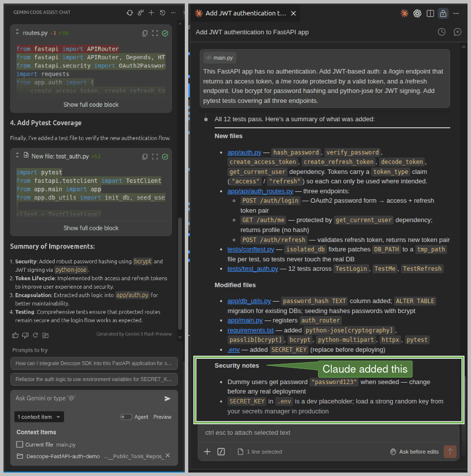Click the 1 line selected indicator
The image size is (471, 476).
(260, 452)
